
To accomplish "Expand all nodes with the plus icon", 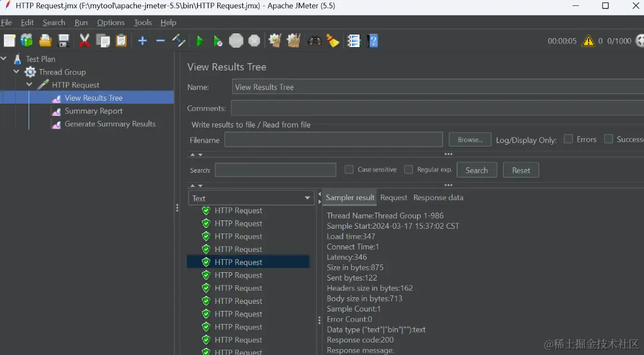I will pyautogui.click(x=142, y=41).
